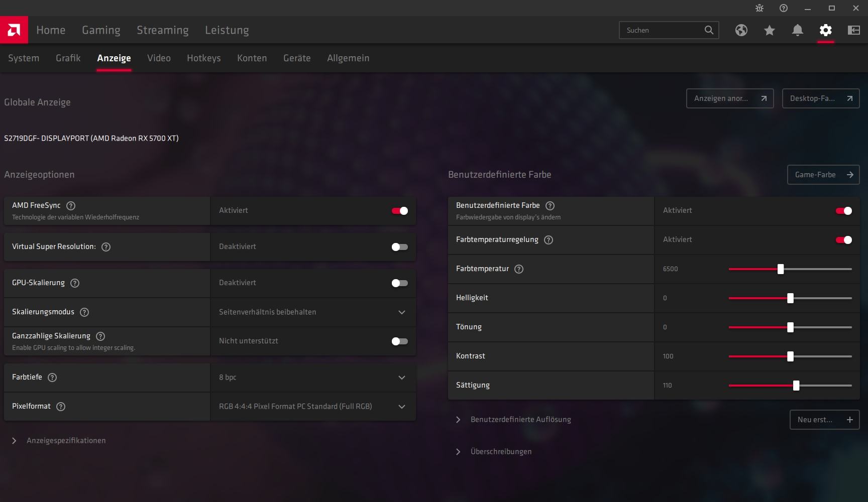This screenshot has height=502, width=868.
Task: Open the Skalierungsmodus dropdown
Action: [313, 312]
